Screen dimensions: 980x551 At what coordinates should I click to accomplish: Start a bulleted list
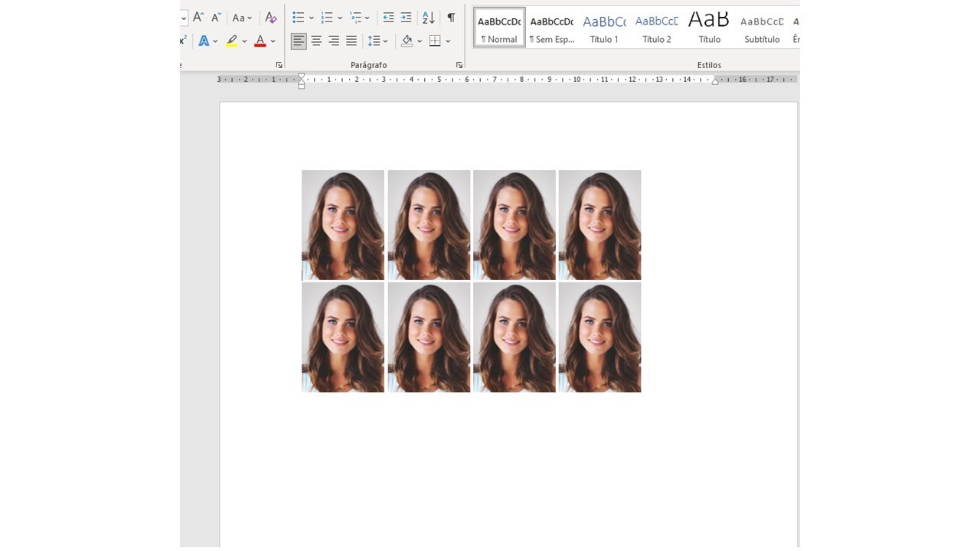(299, 17)
